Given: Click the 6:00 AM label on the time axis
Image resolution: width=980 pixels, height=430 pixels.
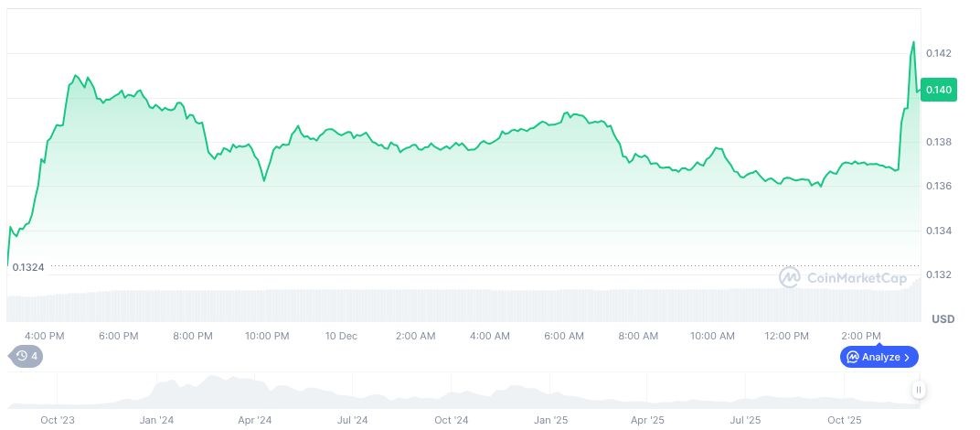Looking at the screenshot, I should click(564, 336).
